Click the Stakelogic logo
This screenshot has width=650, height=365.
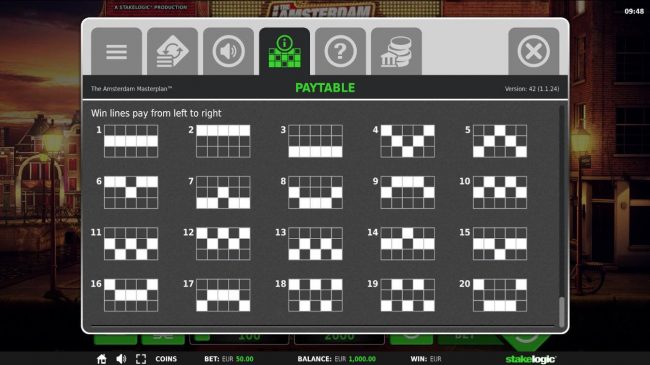pos(530,359)
